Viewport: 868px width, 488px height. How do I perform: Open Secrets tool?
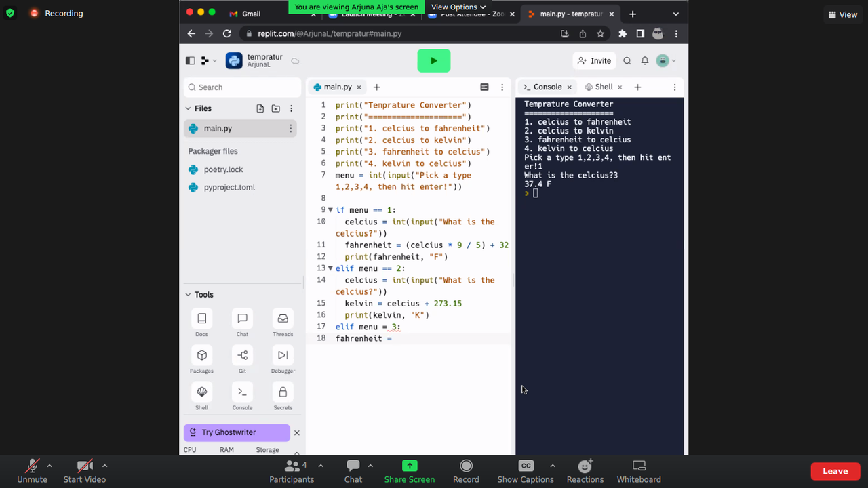(283, 396)
